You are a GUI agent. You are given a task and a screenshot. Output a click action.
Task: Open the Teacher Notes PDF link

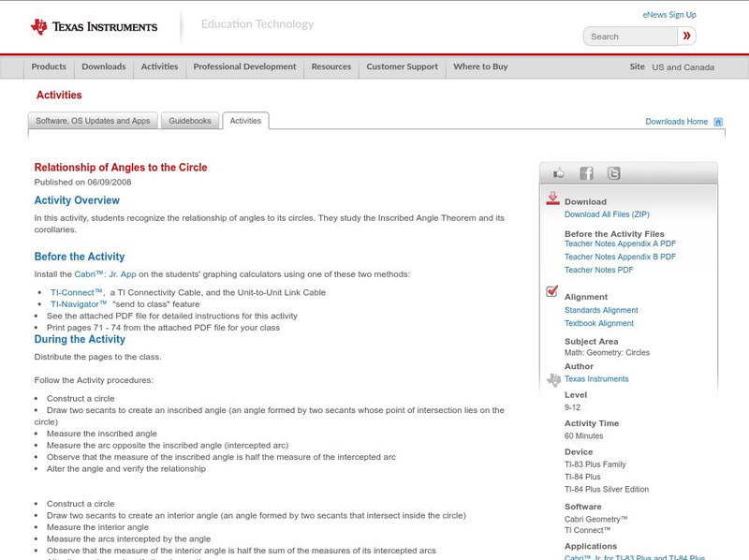point(598,270)
